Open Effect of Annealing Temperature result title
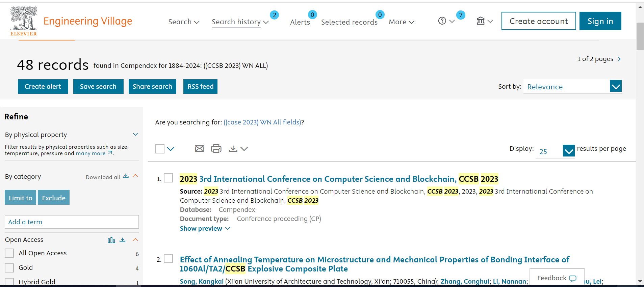This screenshot has width=644, height=287. click(375, 264)
